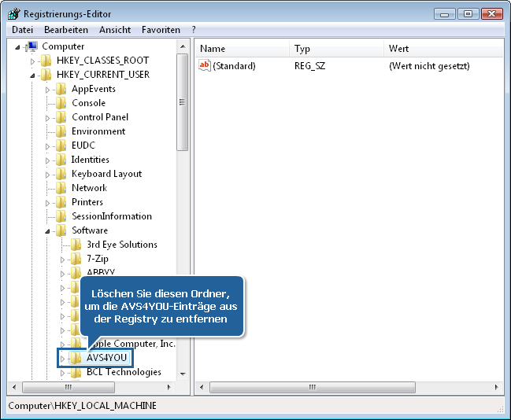Click the 3rd Eye Solutions folder icon
511x420 pixels.
(x=76, y=245)
